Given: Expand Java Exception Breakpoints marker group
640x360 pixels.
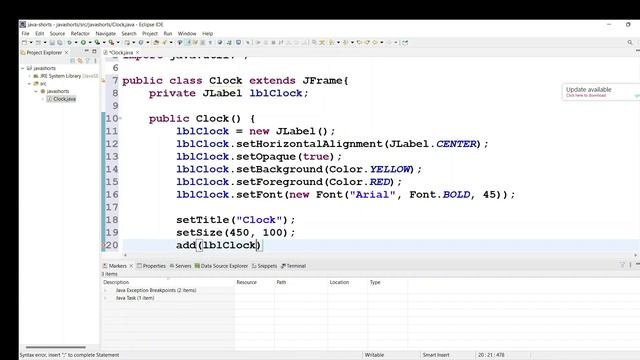Looking at the screenshot, I should pyautogui.click(x=105, y=290).
